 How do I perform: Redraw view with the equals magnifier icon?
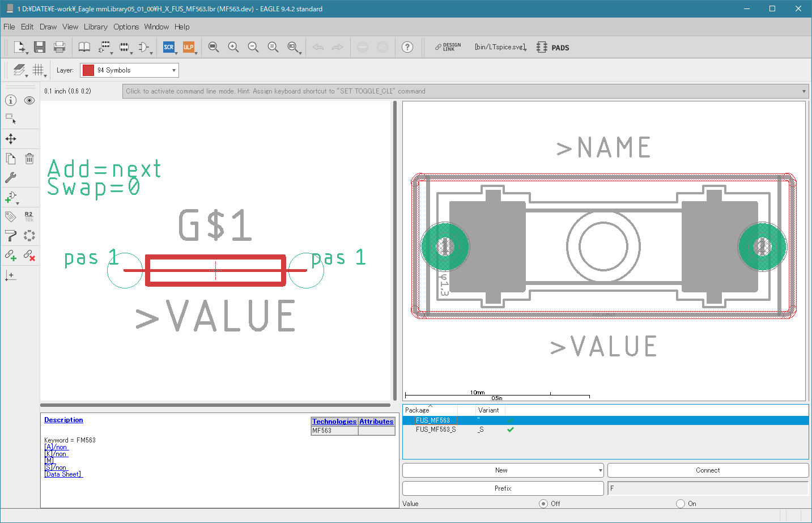tap(273, 47)
